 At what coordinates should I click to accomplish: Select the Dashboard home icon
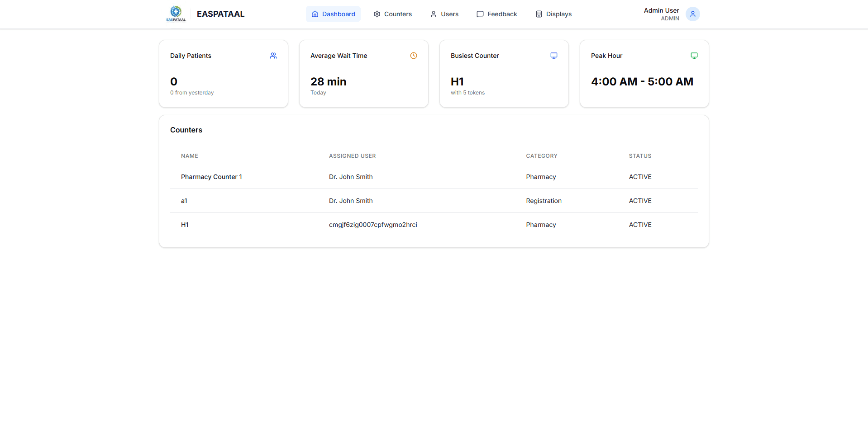315,14
